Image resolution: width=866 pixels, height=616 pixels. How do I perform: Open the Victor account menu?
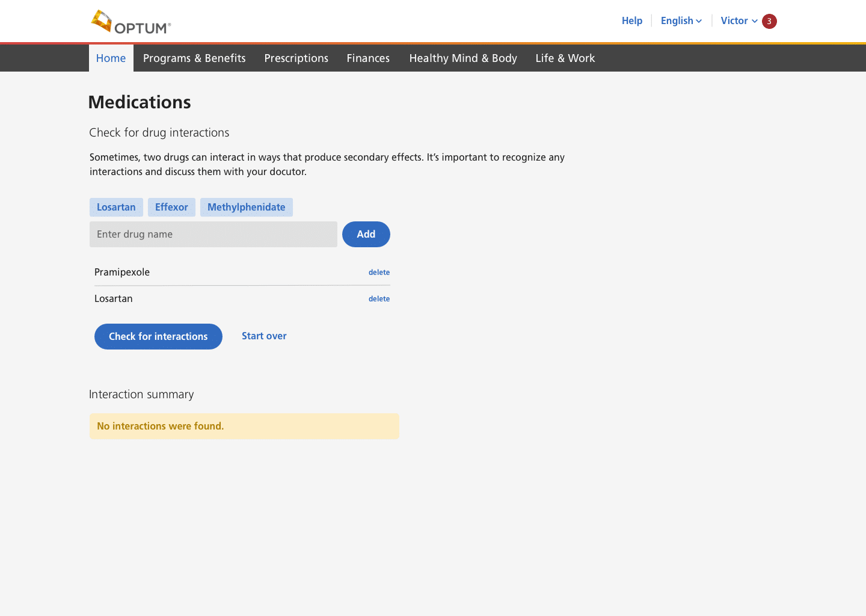(x=738, y=20)
